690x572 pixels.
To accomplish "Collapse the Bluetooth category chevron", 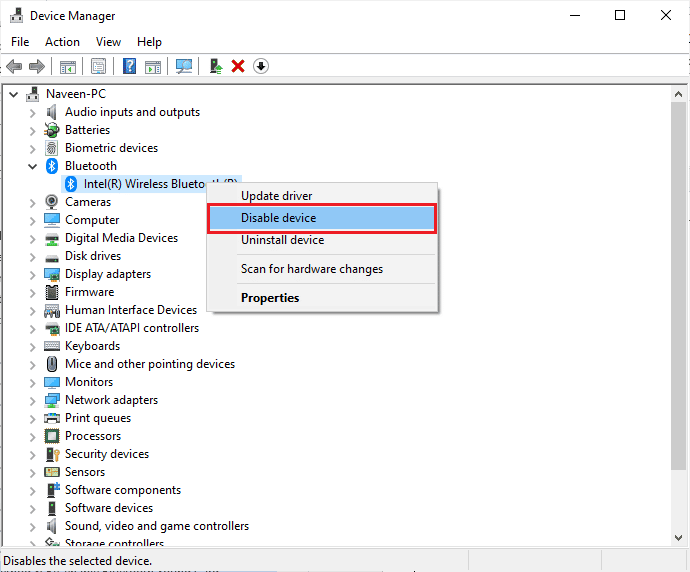I will coord(33,166).
